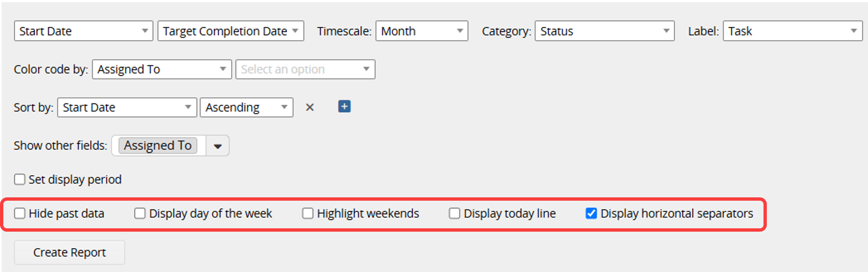Check Display day of the week
This screenshot has width=868, height=272.
tap(140, 213)
